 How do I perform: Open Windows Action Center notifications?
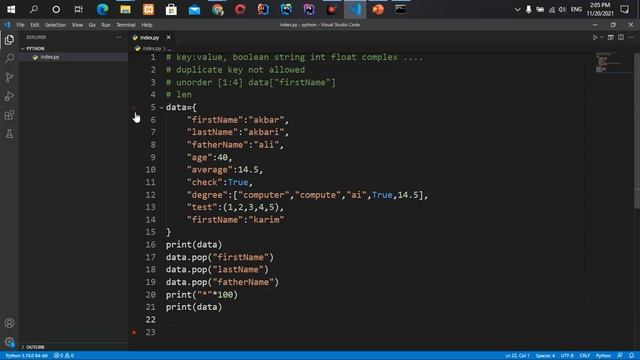point(624,9)
